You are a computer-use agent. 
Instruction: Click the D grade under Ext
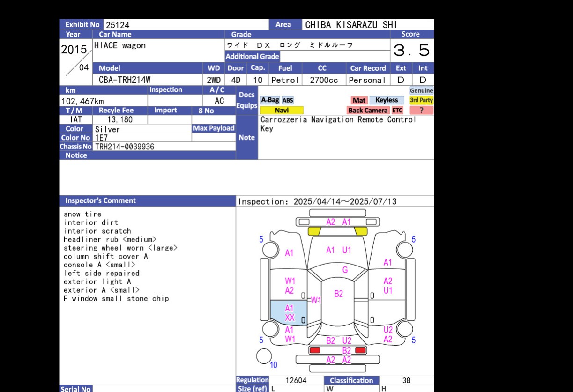[x=401, y=80]
